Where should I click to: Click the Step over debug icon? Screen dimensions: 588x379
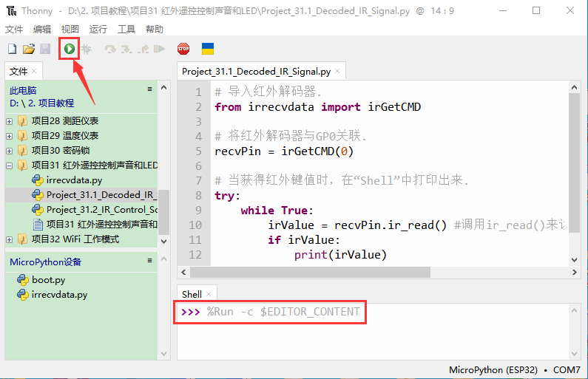point(110,49)
